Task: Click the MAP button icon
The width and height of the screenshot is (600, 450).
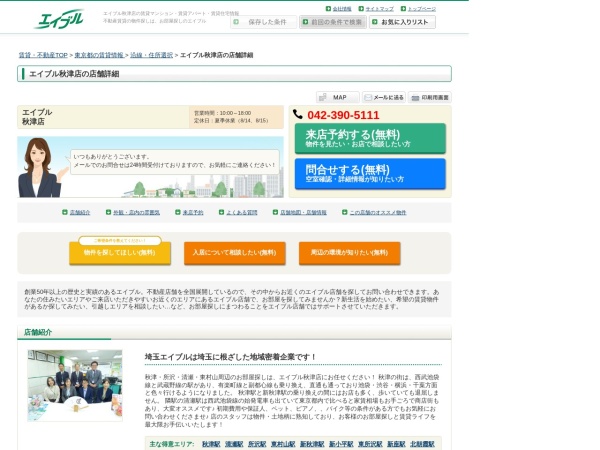Action: click(323, 98)
